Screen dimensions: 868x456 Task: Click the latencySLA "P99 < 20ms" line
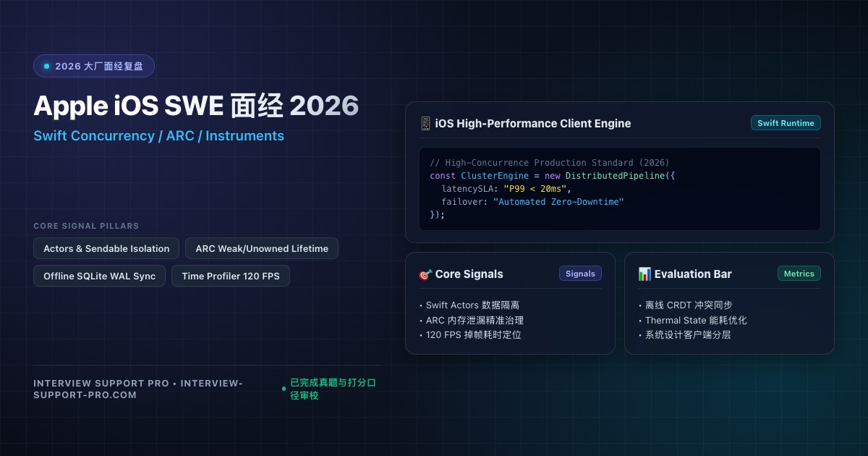(506, 188)
